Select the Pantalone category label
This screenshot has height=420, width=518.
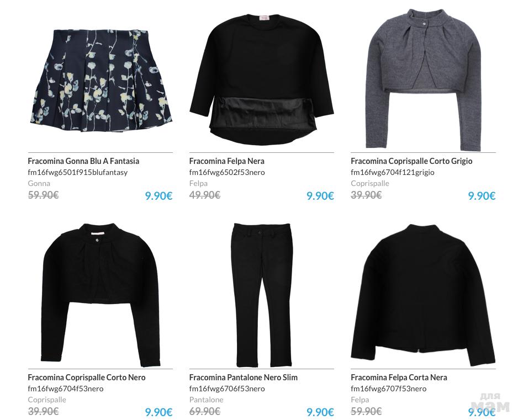[x=206, y=400]
